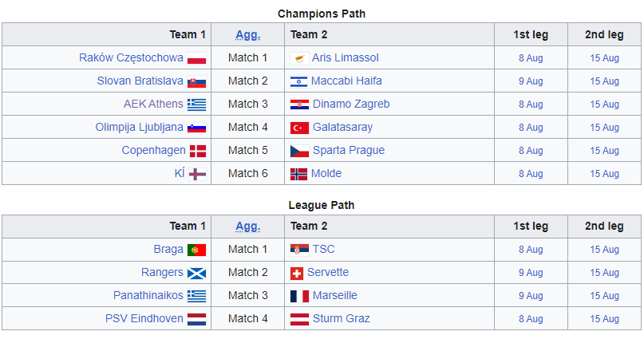Click the Croatia flag next to Dinamo Zagreb
This screenshot has height=339, width=644.
point(299,104)
